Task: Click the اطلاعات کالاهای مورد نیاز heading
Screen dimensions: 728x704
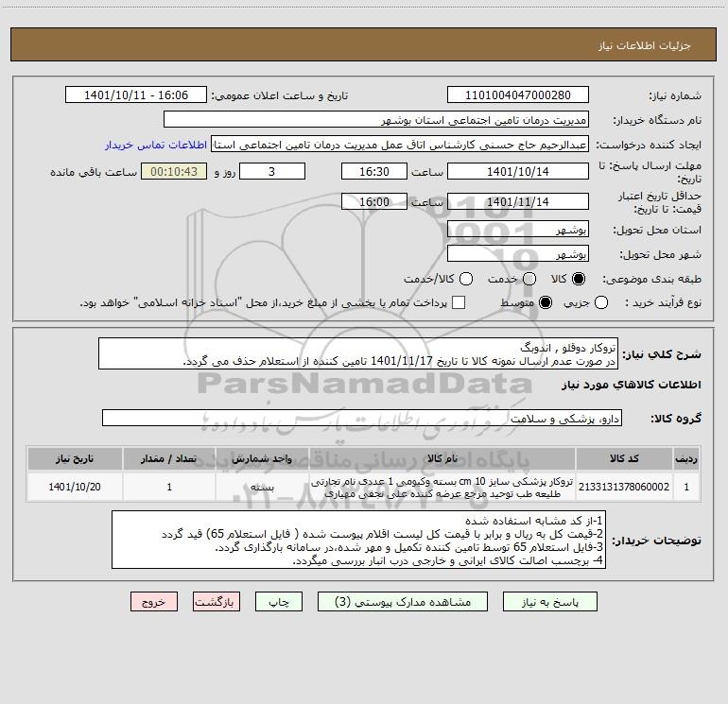Action: pos(631,385)
